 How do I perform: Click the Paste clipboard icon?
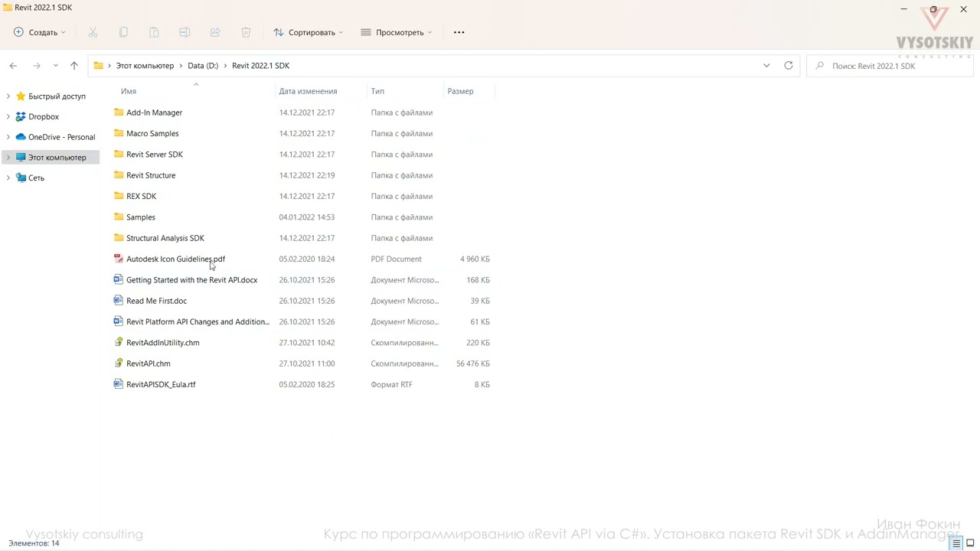pyautogui.click(x=154, y=32)
